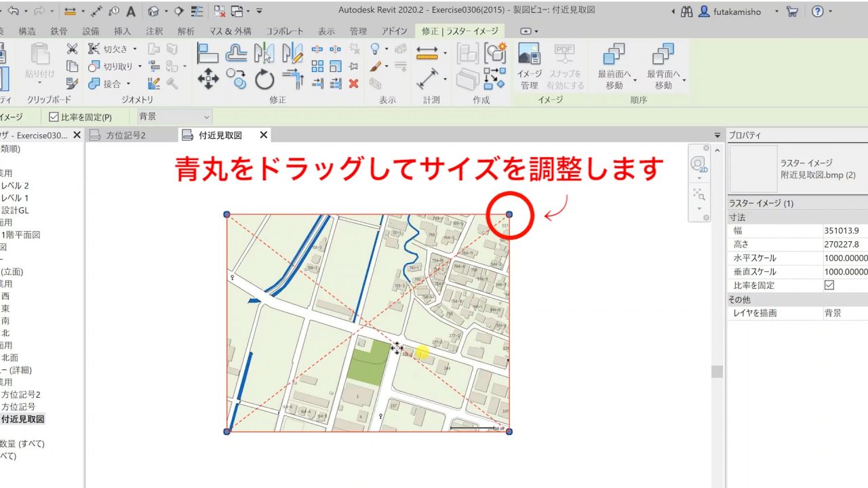
Task: Click the 貼り付け (Paste) button
Action: pos(39,58)
